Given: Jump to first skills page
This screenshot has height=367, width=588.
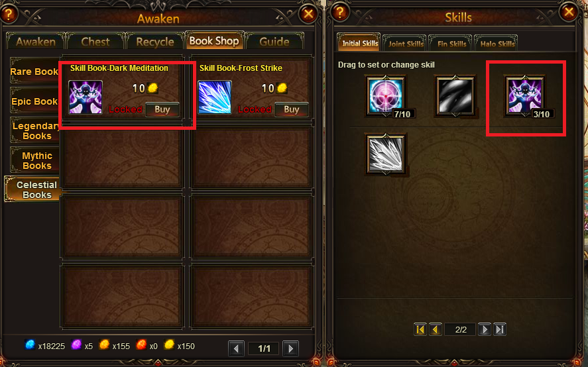Looking at the screenshot, I should click(420, 329).
